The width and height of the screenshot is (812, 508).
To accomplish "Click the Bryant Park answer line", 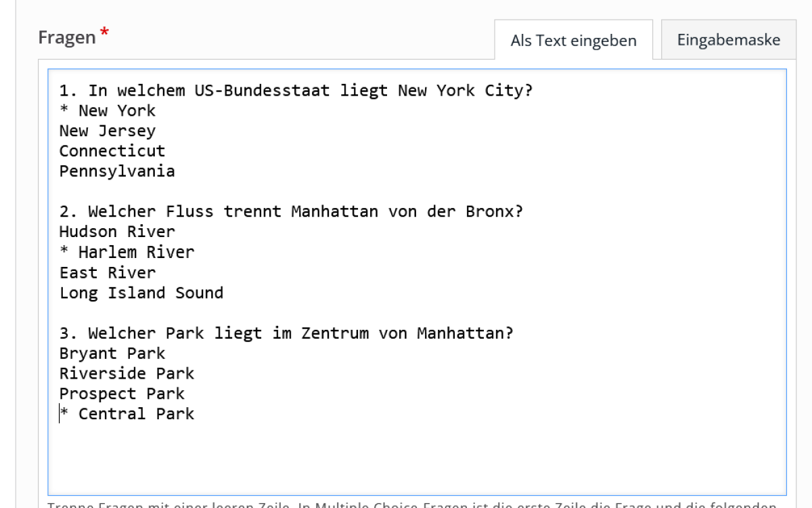I will (112, 354).
